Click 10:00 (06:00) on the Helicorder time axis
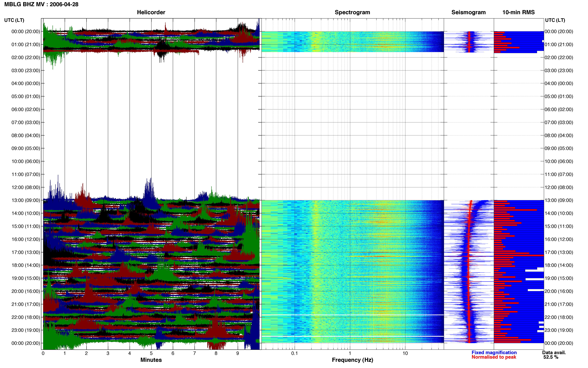Image resolution: width=588 pixels, height=368 pixels. tap(26, 161)
